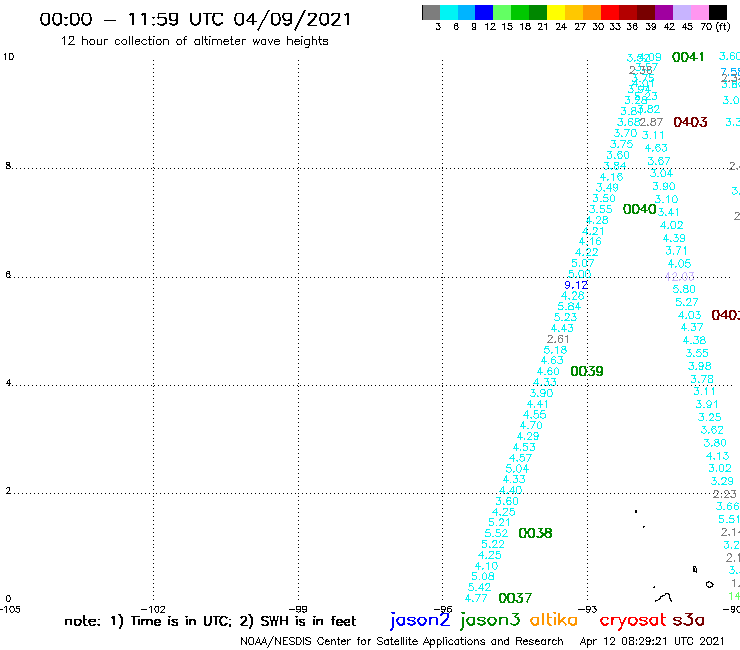Image resolution: width=740 pixels, height=650 pixels.
Task: Click the red 33 ft legend swatch
Action: [610, 12]
